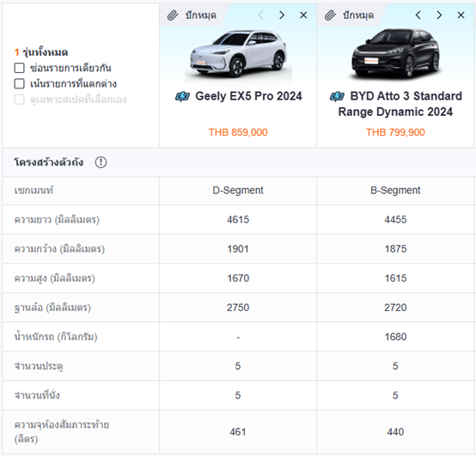
Task: Select the ความยาว (มิลลิเมตร) row label
Action: (x=57, y=220)
